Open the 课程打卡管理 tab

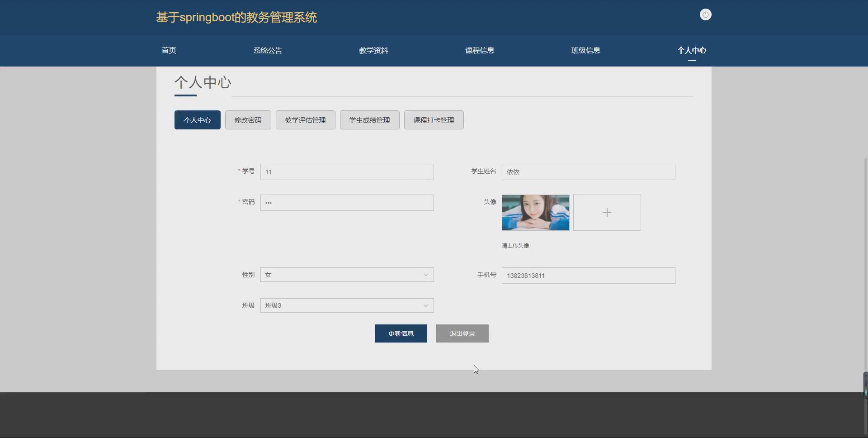coord(434,119)
